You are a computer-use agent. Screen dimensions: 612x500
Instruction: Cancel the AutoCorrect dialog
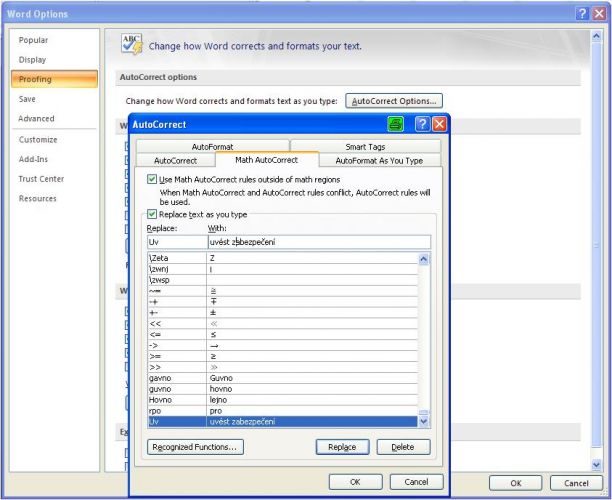tap(416, 482)
